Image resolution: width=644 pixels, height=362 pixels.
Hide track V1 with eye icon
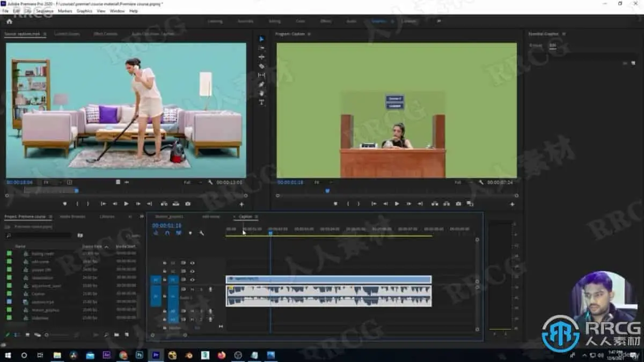[x=192, y=279]
